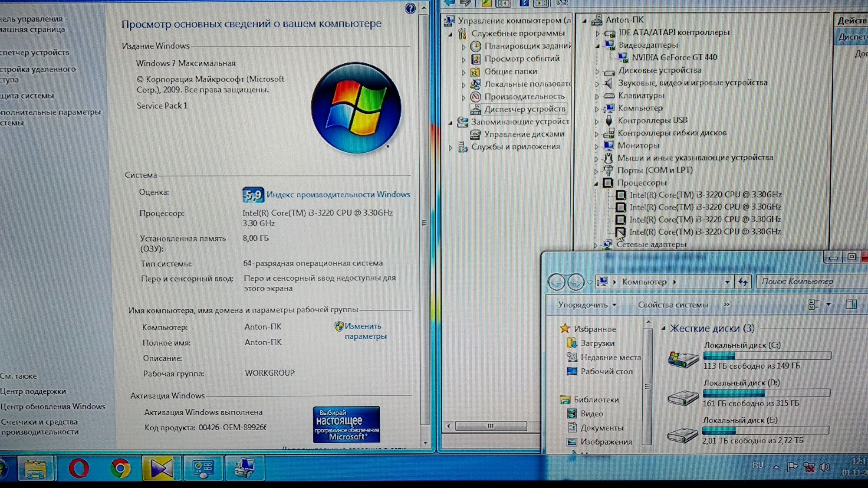868x488 pixels.
Task: Click the genuine Microsoft software badge
Action: (x=346, y=424)
